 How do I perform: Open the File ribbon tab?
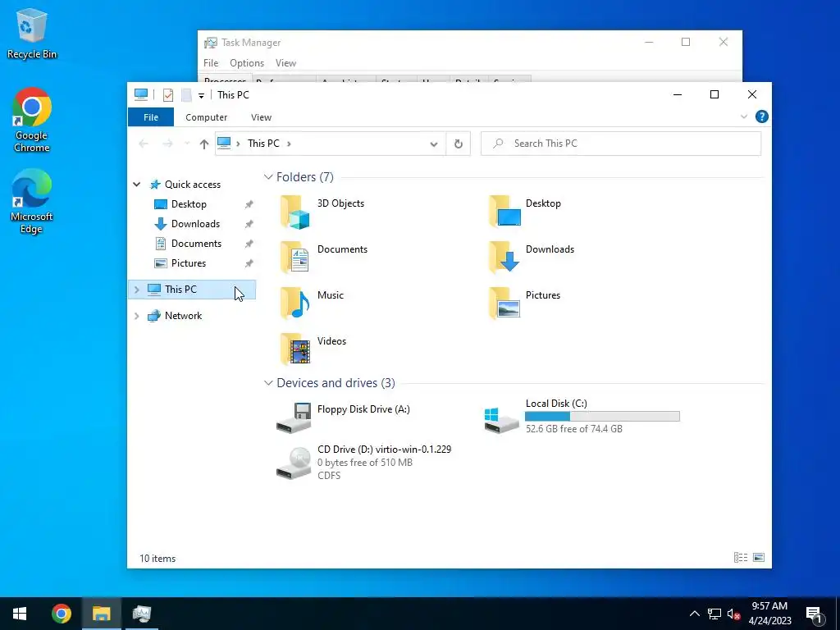(x=151, y=117)
